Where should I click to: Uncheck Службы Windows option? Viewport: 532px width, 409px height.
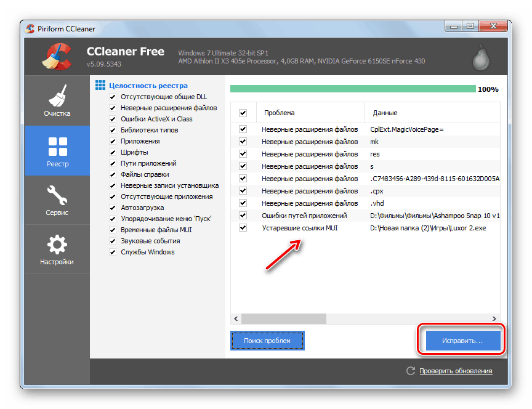pyautogui.click(x=113, y=252)
